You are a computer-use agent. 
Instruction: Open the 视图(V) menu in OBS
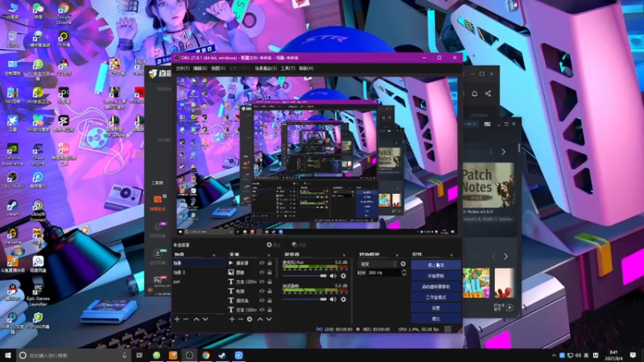point(218,68)
